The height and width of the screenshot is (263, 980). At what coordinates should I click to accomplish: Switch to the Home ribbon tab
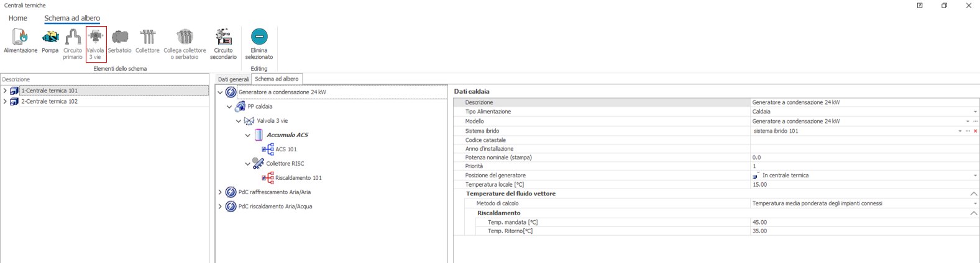tap(17, 18)
